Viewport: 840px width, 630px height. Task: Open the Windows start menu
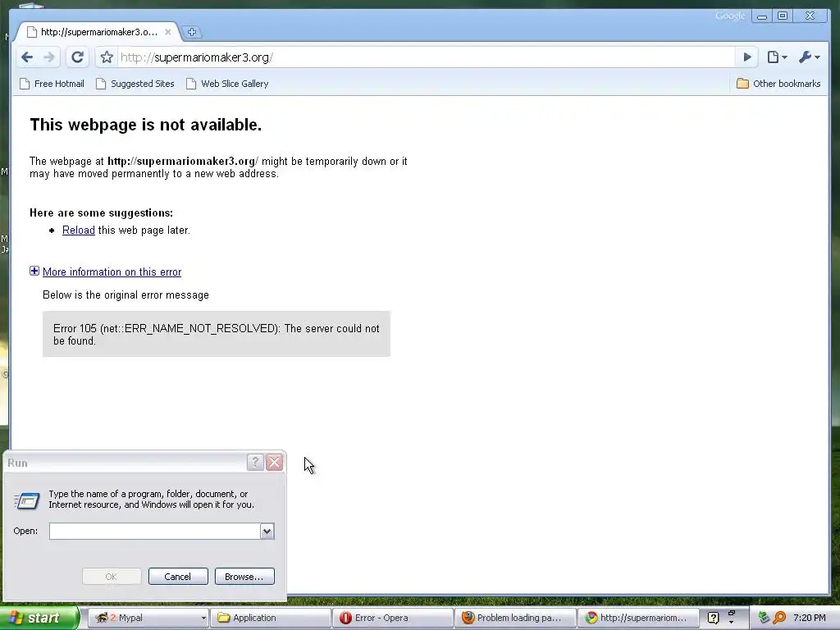(x=39, y=618)
